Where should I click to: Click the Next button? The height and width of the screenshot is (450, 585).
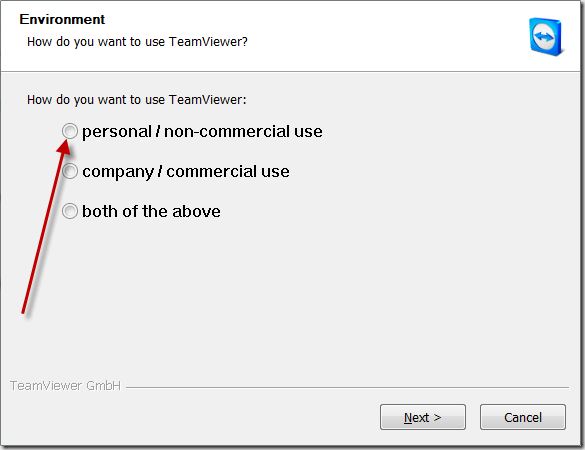pos(423,417)
